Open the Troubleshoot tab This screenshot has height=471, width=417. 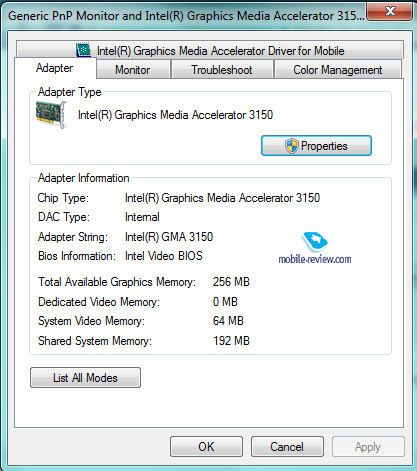[x=222, y=70]
